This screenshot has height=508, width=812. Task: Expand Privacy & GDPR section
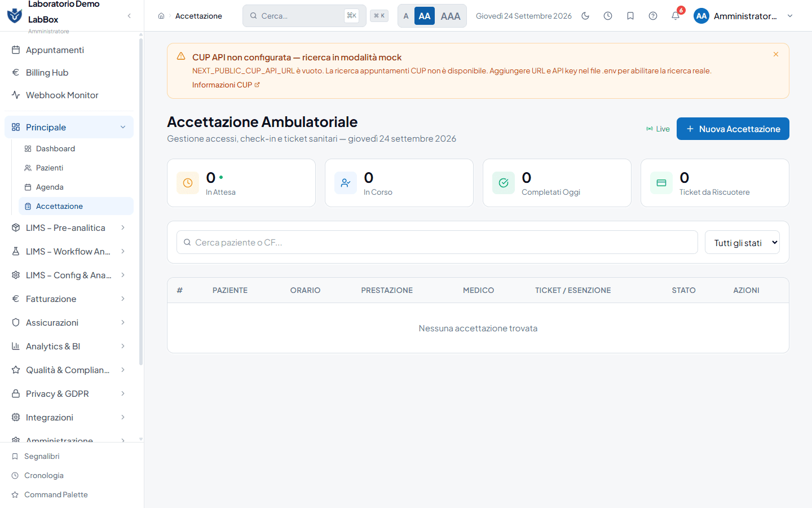[69, 393]
